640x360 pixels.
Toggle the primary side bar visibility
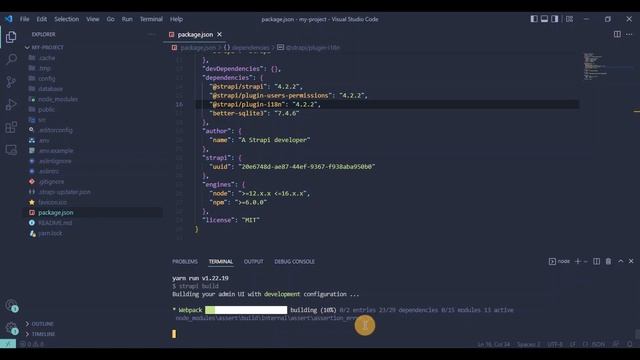[534, 19]
